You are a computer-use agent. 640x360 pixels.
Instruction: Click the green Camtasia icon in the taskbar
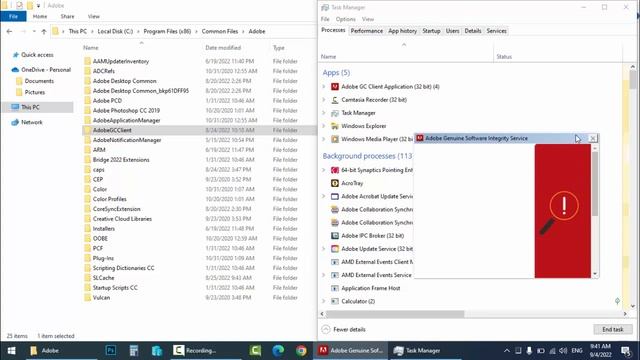[256, 350]
